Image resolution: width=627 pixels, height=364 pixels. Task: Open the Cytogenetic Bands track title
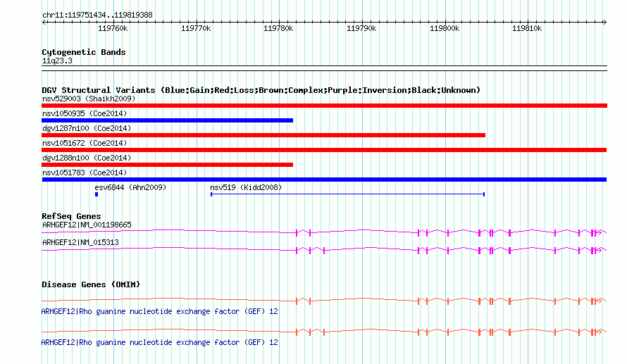84,52
